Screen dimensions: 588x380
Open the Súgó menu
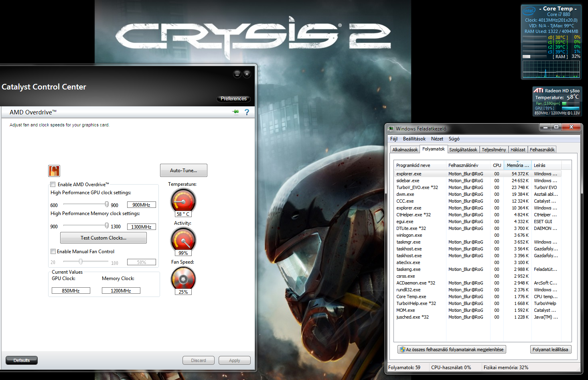454,139
